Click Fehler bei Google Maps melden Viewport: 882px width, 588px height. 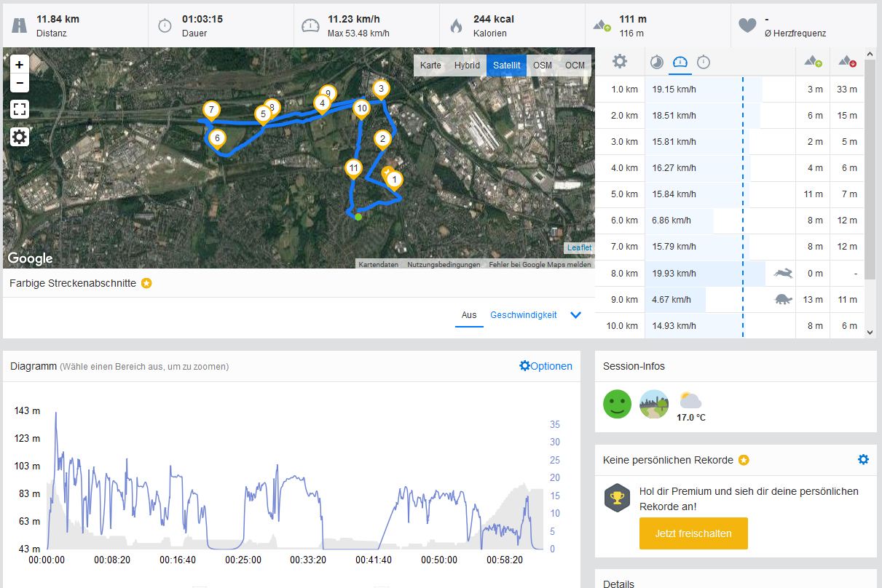click(x=540, y=265)
